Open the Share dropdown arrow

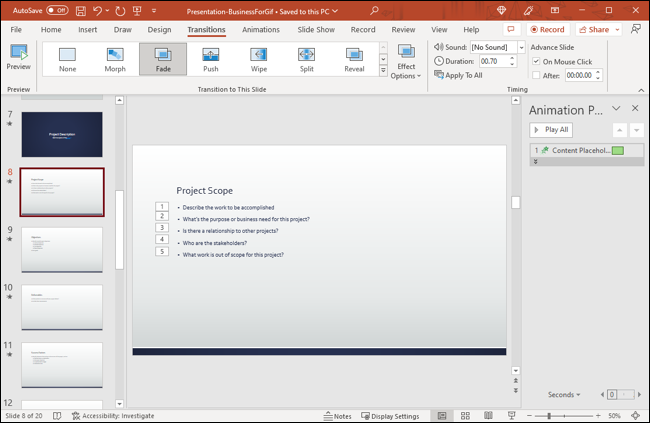(617, 29)
